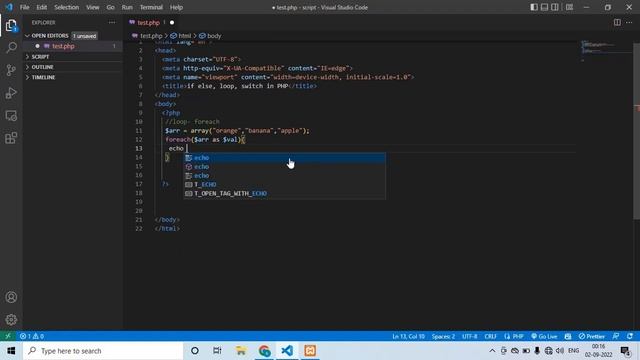
Task: Open the Manage gear icon
Action: click(x=11, y=319)
